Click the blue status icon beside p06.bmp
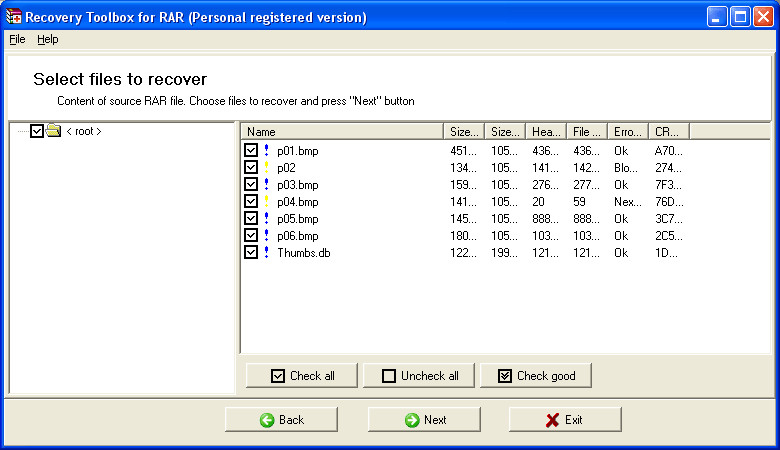Screen dimensions: 780x450 pyautogui.click(x=266, y=235)
